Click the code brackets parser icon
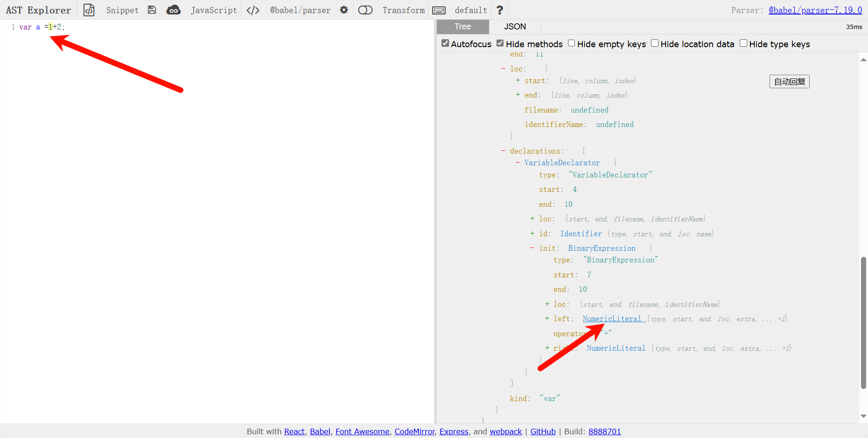868x438 pixels. 253,10
